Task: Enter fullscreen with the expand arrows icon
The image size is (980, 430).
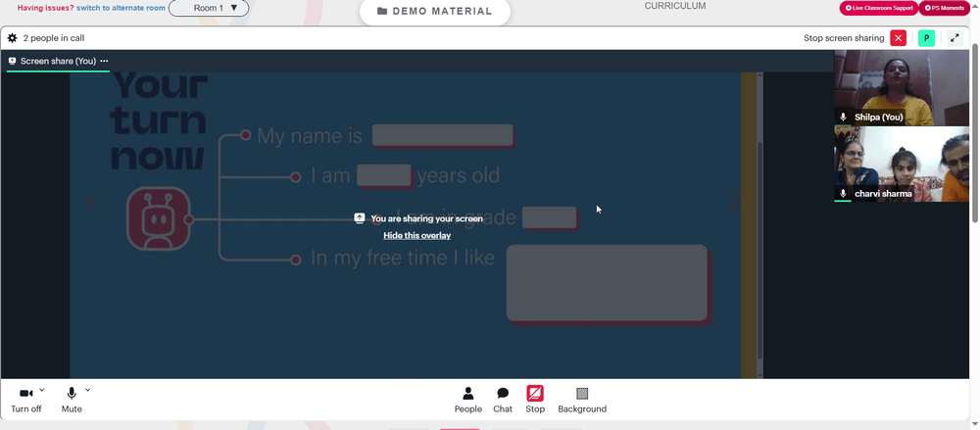Action: [955, 38]
